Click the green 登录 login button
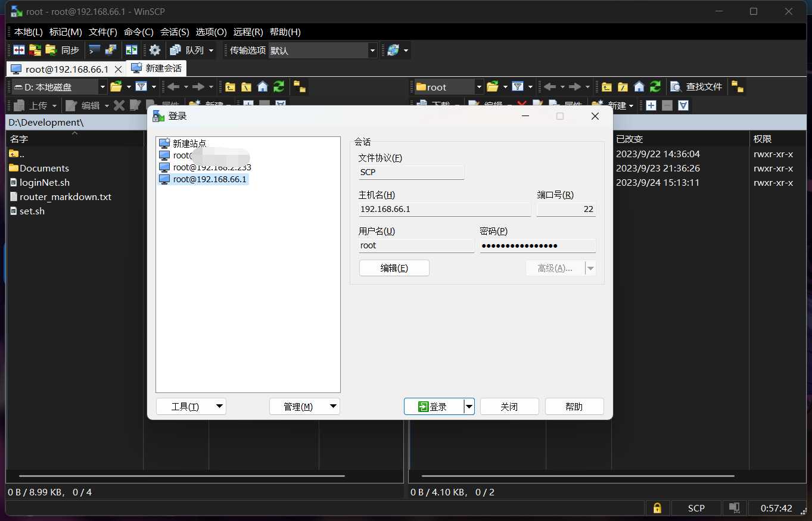 (x=434, y=407)
